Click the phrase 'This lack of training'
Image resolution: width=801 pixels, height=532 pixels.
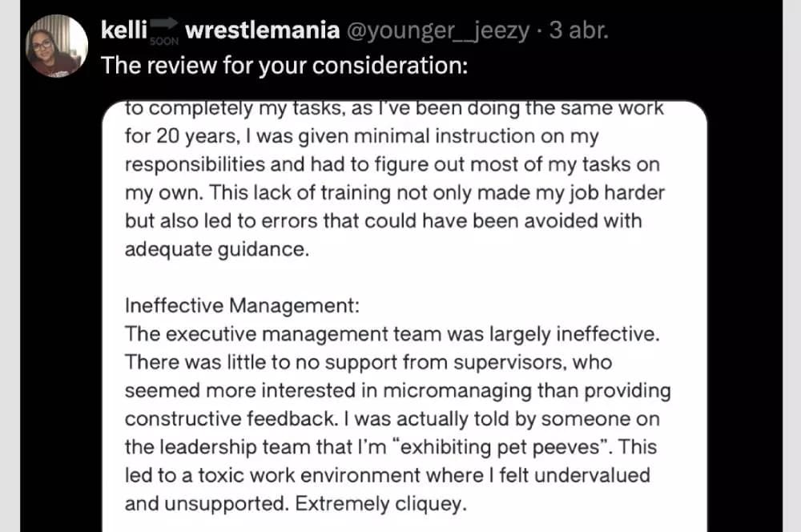[x=300, y=192]
